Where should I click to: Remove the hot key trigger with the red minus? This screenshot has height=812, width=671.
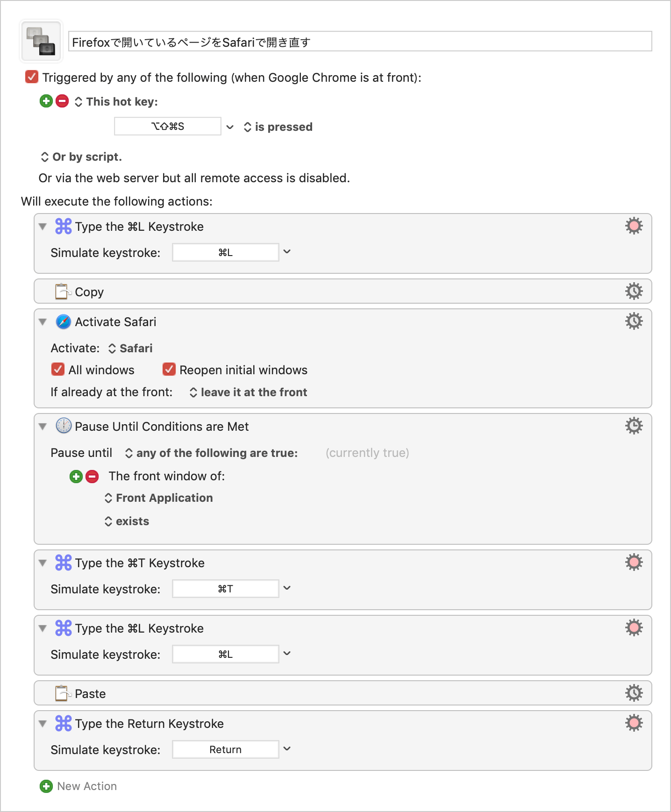coord(62,101)
